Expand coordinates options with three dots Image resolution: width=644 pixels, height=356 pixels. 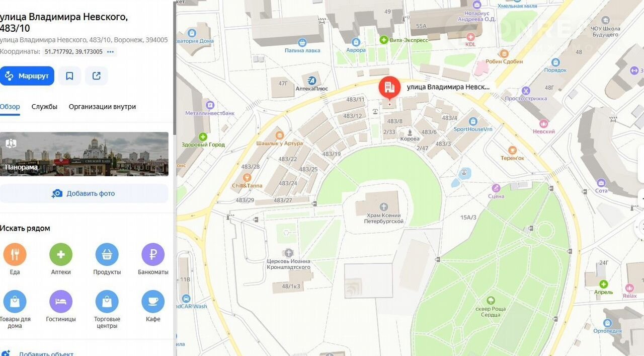click(111, 52)
